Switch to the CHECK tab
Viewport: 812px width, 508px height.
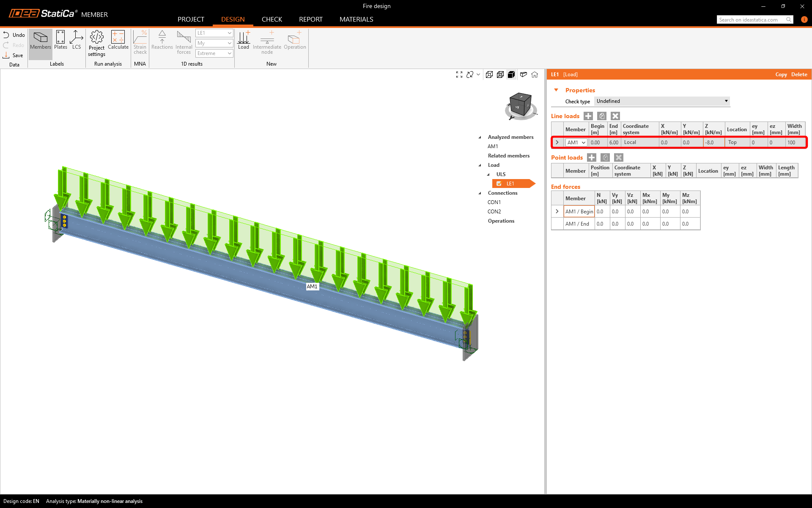[x=272, y=19]
